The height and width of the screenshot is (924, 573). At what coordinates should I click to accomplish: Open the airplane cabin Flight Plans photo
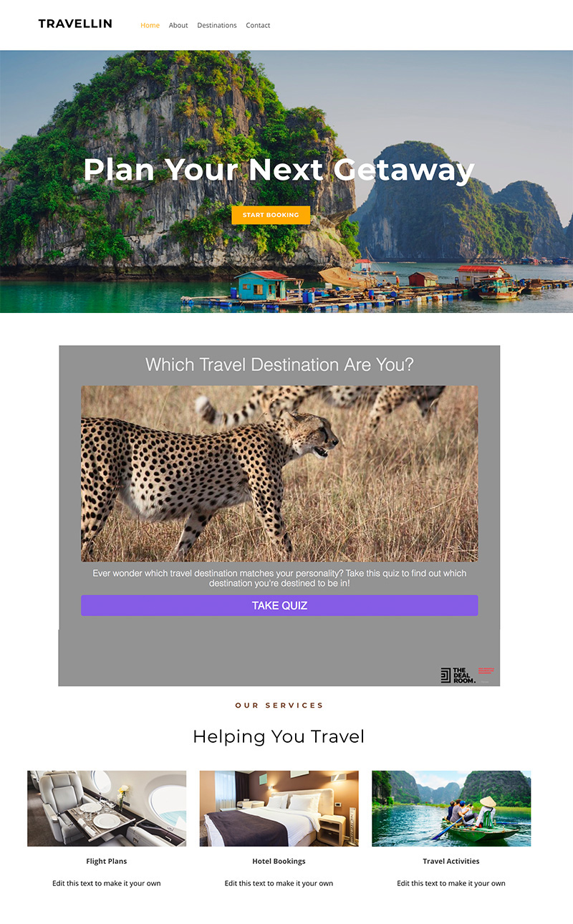[x=107, y=809]
